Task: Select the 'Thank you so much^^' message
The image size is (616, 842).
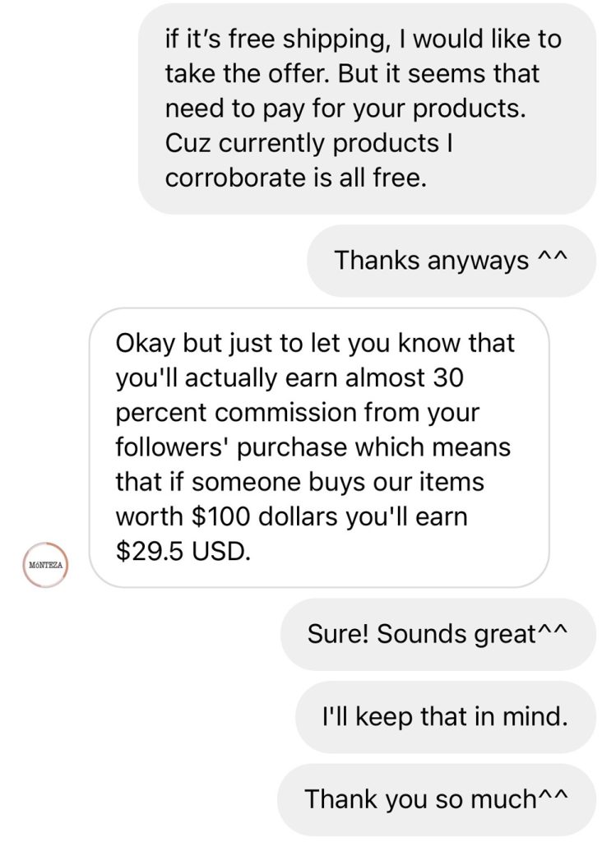Action: (438, 798)
